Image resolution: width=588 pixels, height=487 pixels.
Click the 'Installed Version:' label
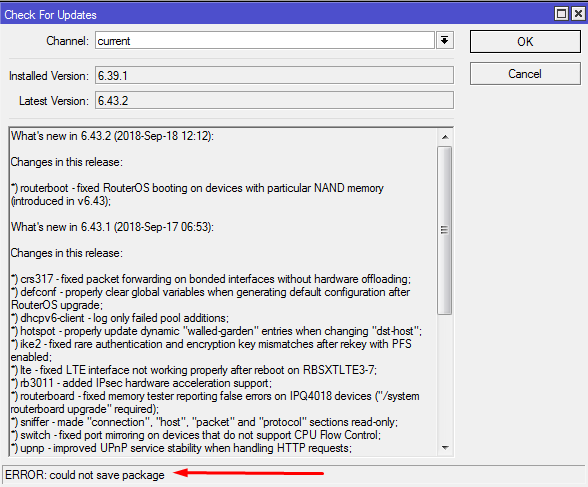[49, 76]
